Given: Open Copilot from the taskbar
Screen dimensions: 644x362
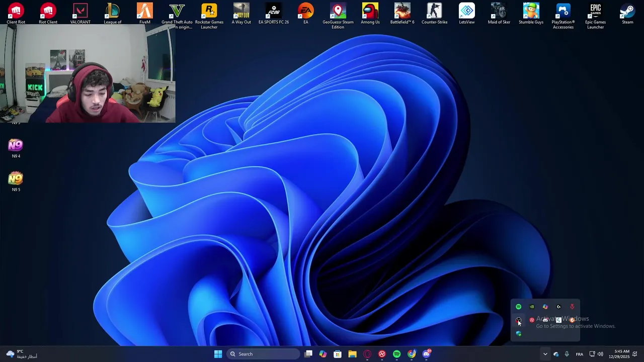Looking at the screenshot, I should click(x=323, y=354).
